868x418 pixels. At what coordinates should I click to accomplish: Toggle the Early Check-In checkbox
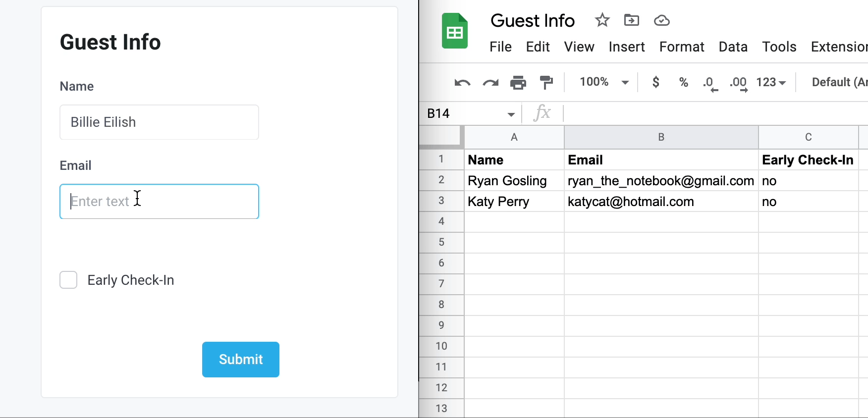pos(68,280)
